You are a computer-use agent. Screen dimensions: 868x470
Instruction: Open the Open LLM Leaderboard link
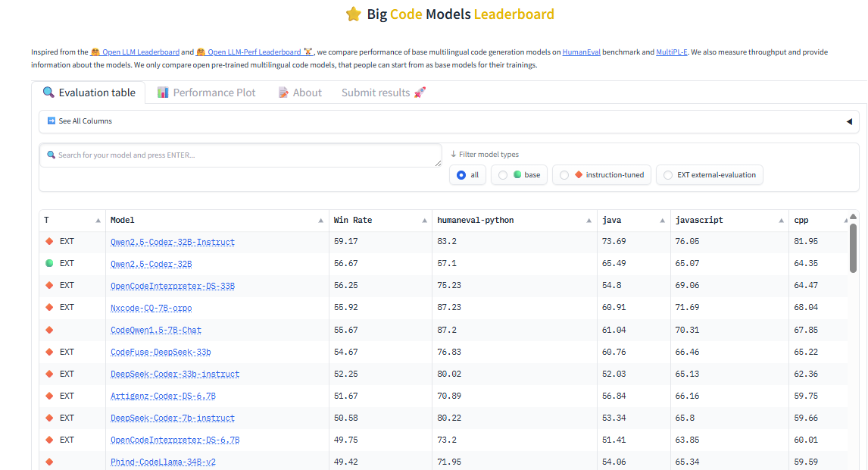coord(135,52)
